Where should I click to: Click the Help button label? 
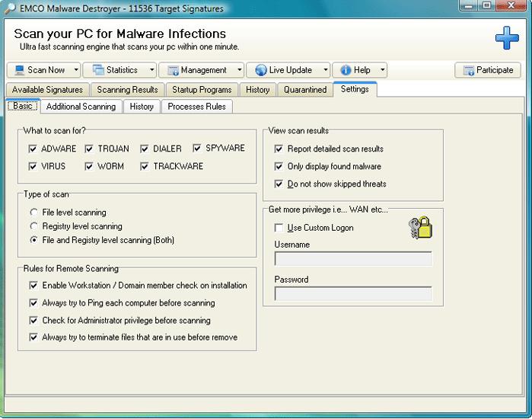pyautogui.click(x=362, y=70)
